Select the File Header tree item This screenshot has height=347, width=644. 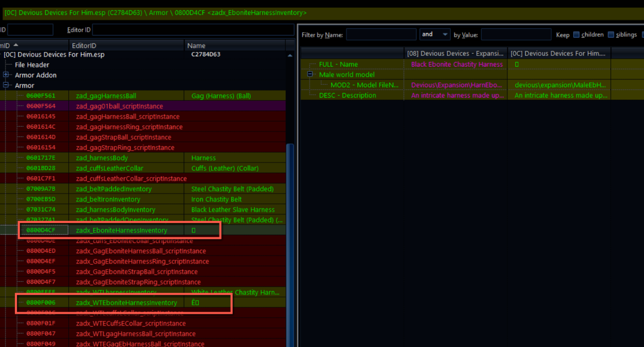point(32,65)
